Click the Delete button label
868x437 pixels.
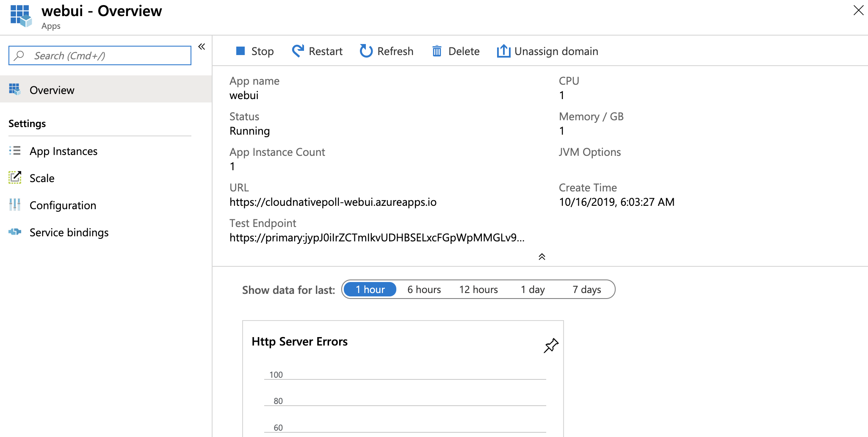click(x=464, y=51)
